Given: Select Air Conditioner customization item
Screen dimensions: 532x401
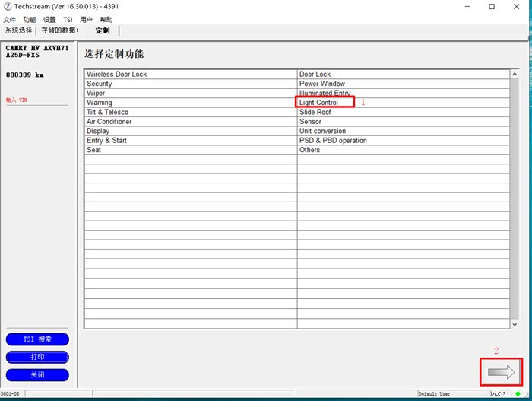Looking at the screenshot, I should 109,122.
